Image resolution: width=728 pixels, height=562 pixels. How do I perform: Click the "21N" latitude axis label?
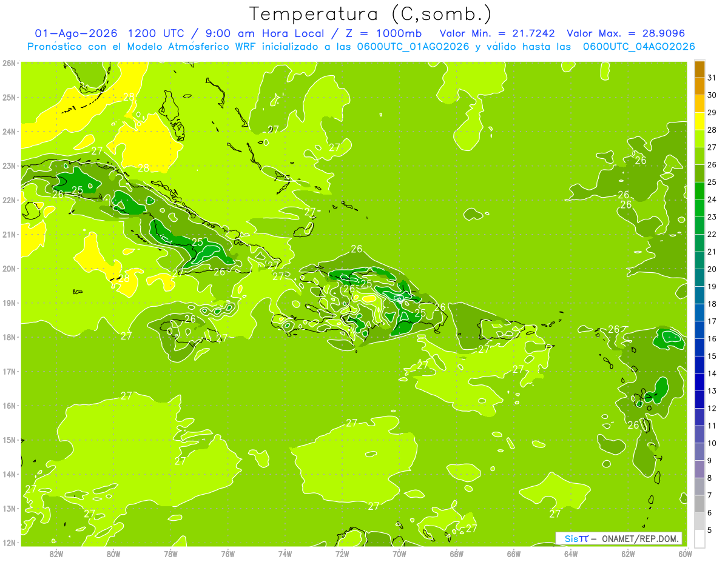coord(9,235)
